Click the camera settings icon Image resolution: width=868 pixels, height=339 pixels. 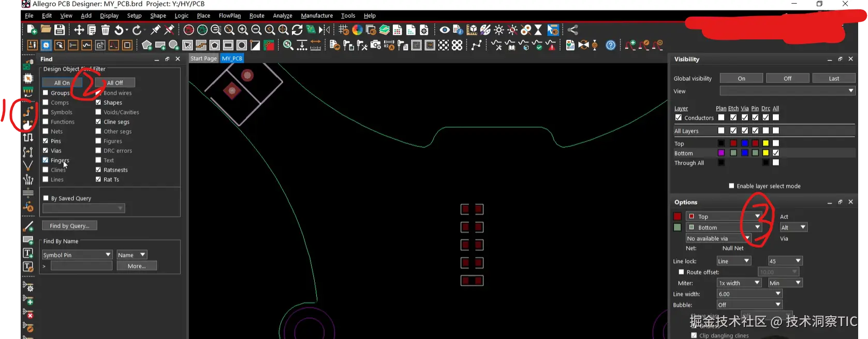click(376, 45)
